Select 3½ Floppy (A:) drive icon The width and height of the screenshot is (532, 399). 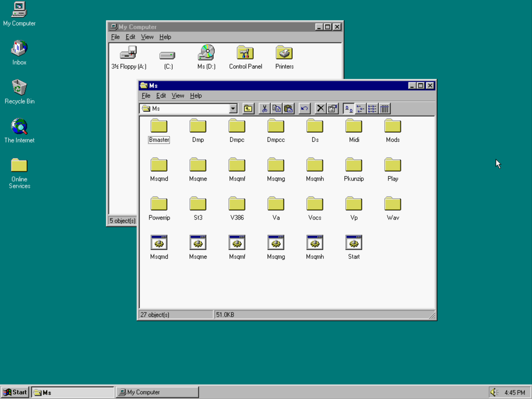click(x=129, y=57)
